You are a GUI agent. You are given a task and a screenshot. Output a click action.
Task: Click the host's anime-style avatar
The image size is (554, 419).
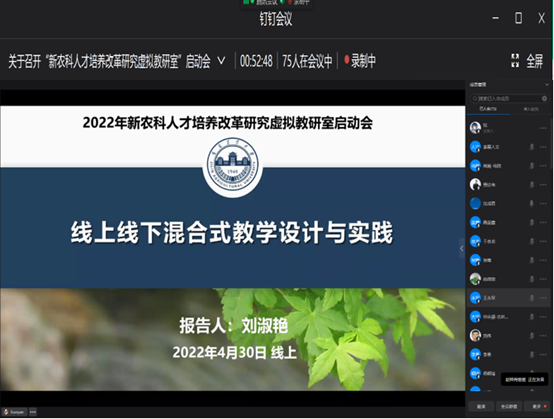coord(476,128)
